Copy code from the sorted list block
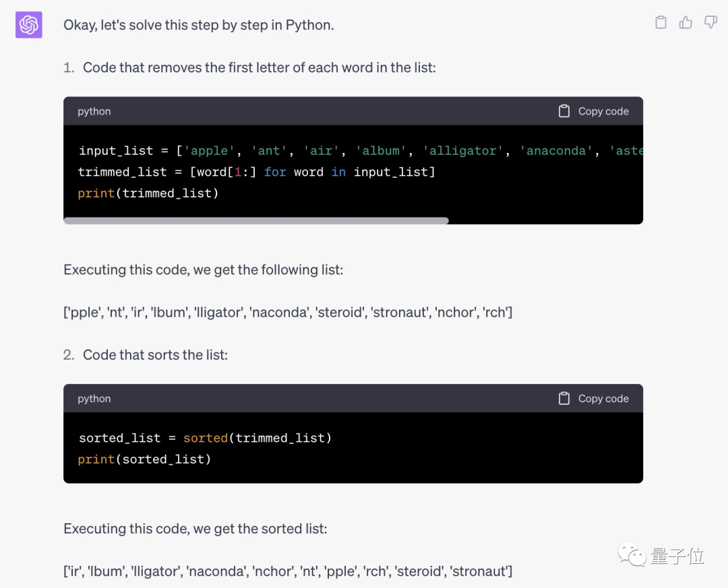Viewport: 728px width, 588px height. pos(594,399)
